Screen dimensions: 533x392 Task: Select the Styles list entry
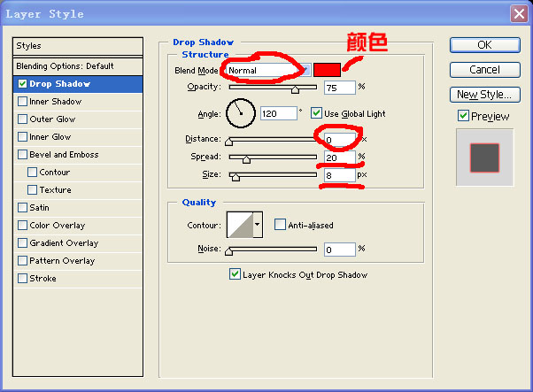[x=78, y=46]
